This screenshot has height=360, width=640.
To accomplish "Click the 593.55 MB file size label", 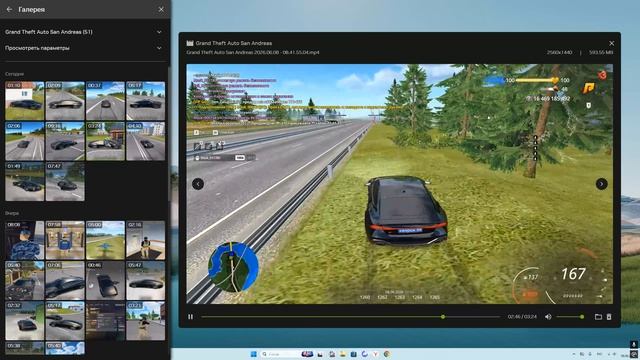I will click(x=601, y=53).
